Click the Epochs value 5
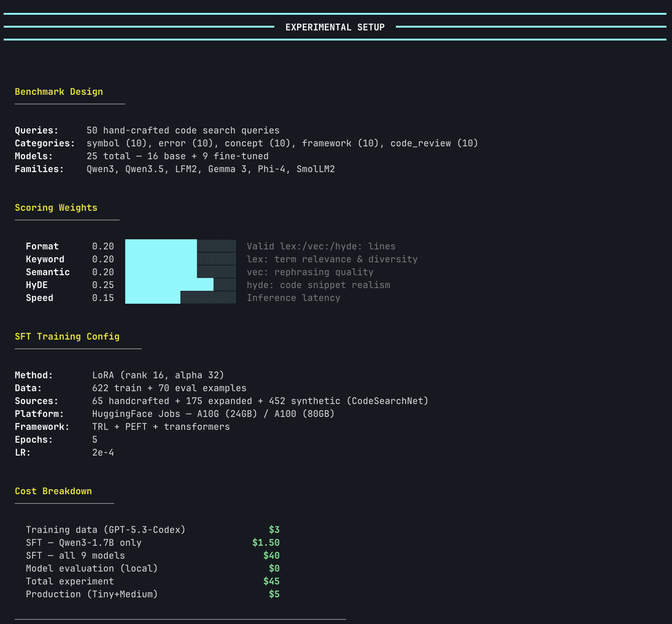 tap(95, 439)
